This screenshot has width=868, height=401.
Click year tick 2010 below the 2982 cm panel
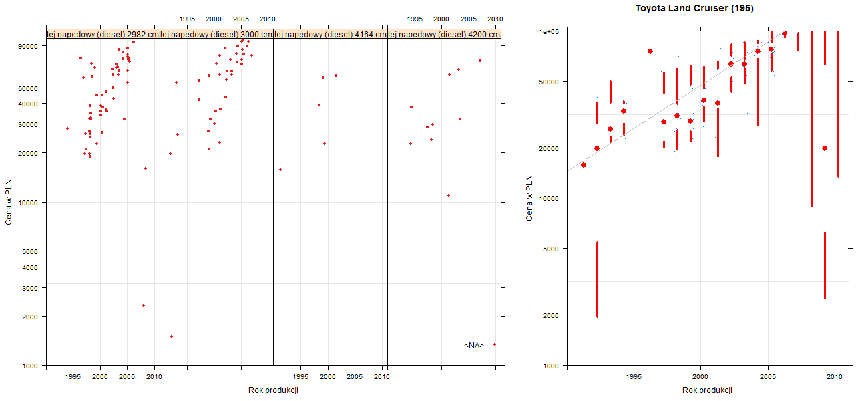pos(154,377)
